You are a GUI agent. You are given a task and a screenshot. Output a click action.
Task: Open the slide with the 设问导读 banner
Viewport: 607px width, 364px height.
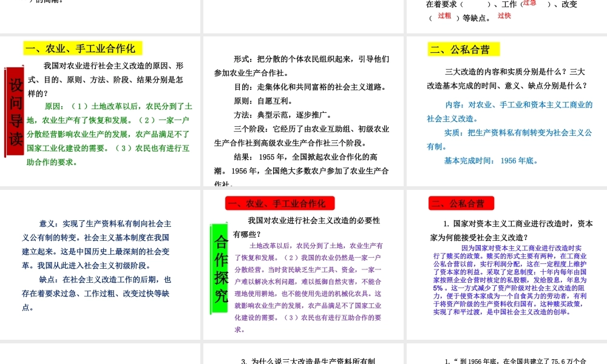click(x=100, y=111)
